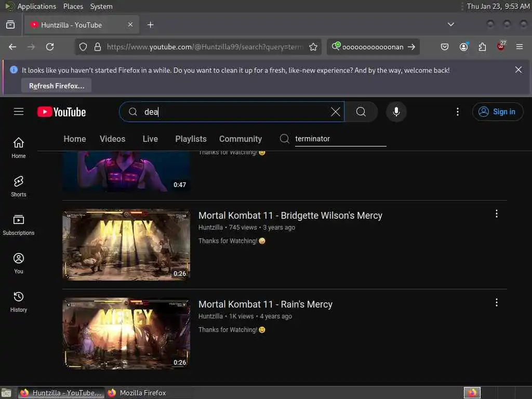This screenshot has width=532, height=399.
Task: Open tracking protection shield icon
Action: point(83,47)
